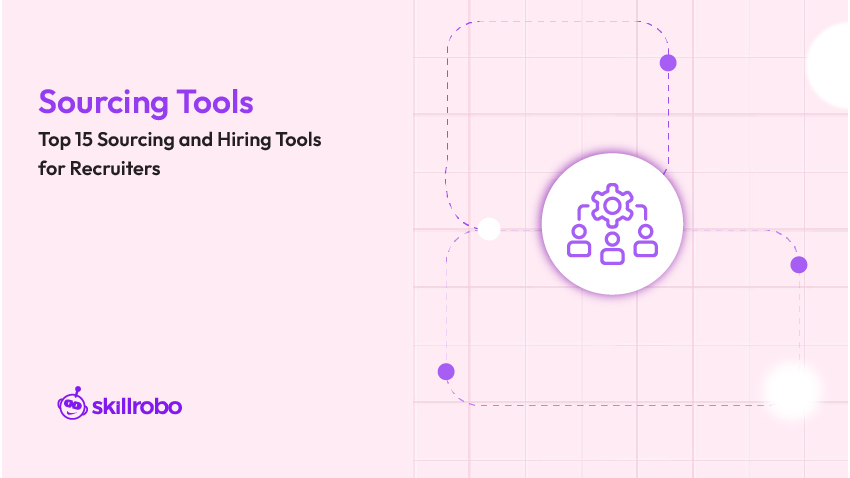Viewport: 850px width, 478px height.
Task: Click the purple dot on the upper dashed box
Action: (x=668, y=63)
